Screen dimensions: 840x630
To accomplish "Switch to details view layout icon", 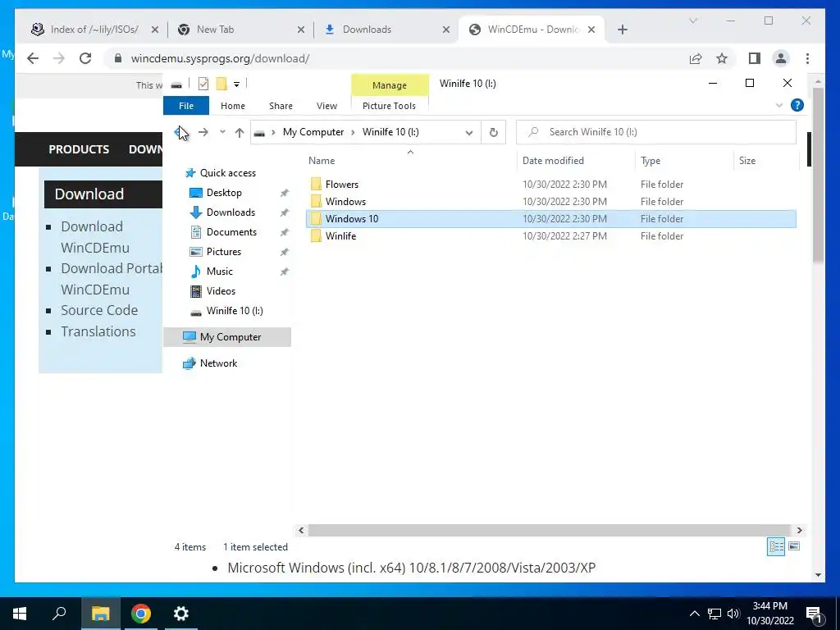I will (776, 546).
